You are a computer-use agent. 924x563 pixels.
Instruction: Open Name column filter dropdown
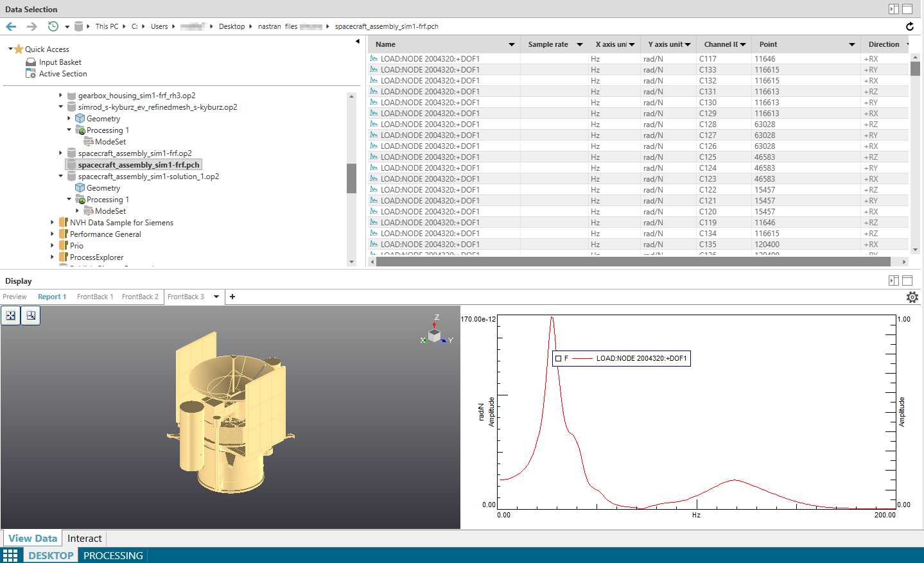[x=512, y=44]
